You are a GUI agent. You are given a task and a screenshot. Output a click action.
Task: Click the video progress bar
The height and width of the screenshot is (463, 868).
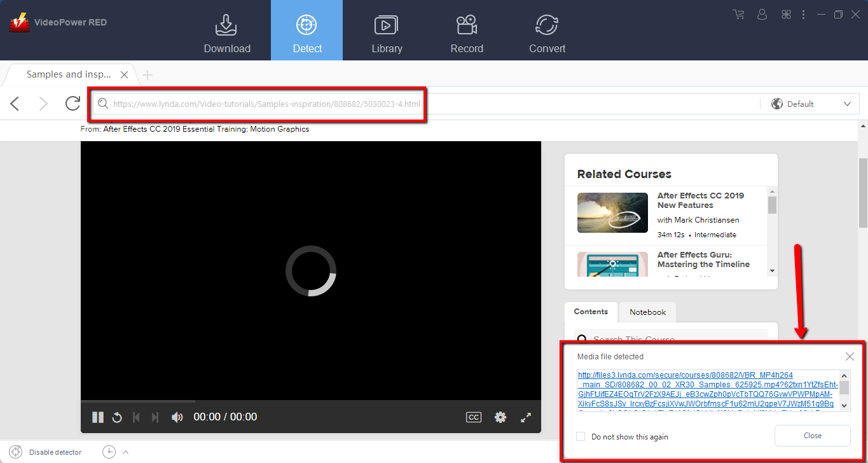(x=254, y=401)
